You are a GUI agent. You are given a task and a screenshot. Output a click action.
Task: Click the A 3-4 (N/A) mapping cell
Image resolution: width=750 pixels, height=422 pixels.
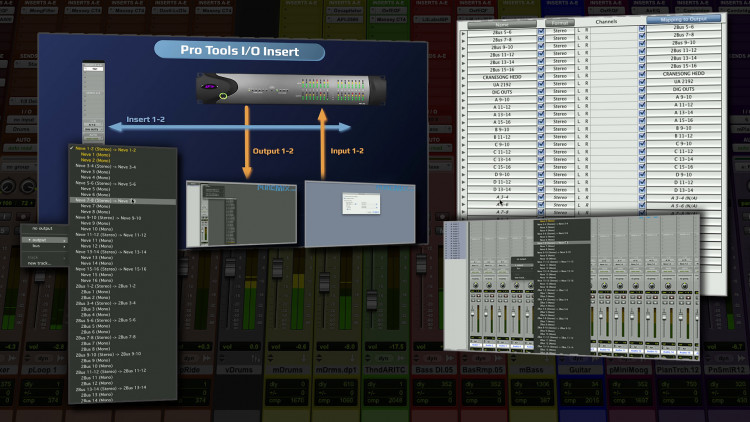(684, 198)
